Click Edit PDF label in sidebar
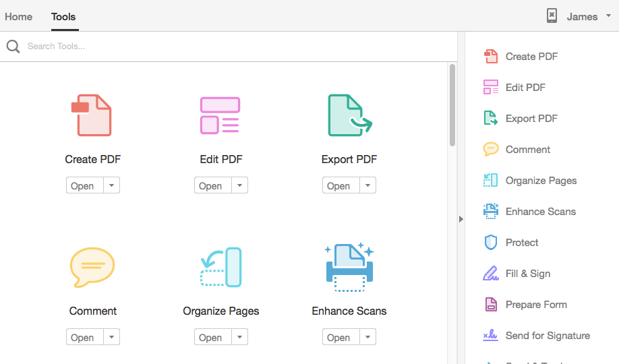This screenshot has height=364, width=619. click(x=525, y=87)
